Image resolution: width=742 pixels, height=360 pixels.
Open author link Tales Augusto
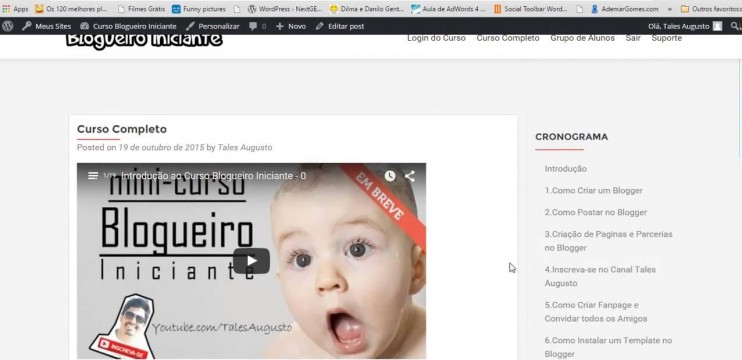coord(245,148)
